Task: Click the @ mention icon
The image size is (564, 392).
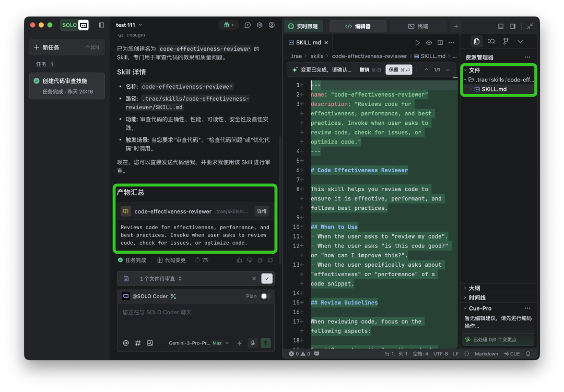Action: [x=126, y=343]
